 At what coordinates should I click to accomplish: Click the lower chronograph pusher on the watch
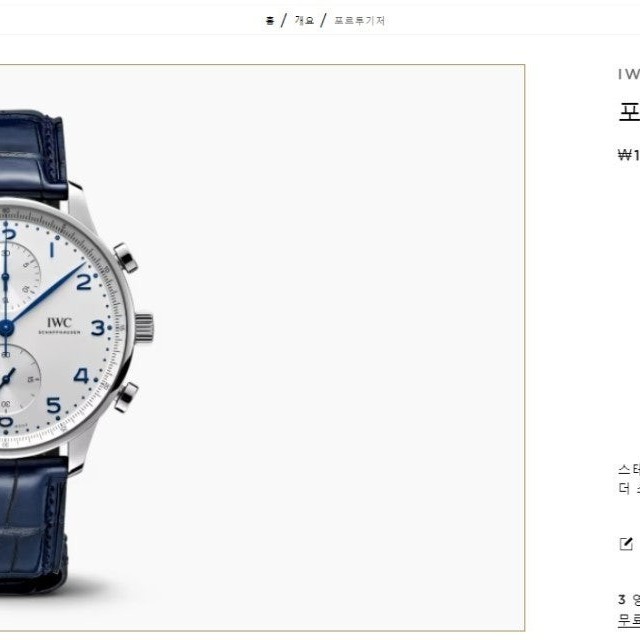(x=126, y=397)
